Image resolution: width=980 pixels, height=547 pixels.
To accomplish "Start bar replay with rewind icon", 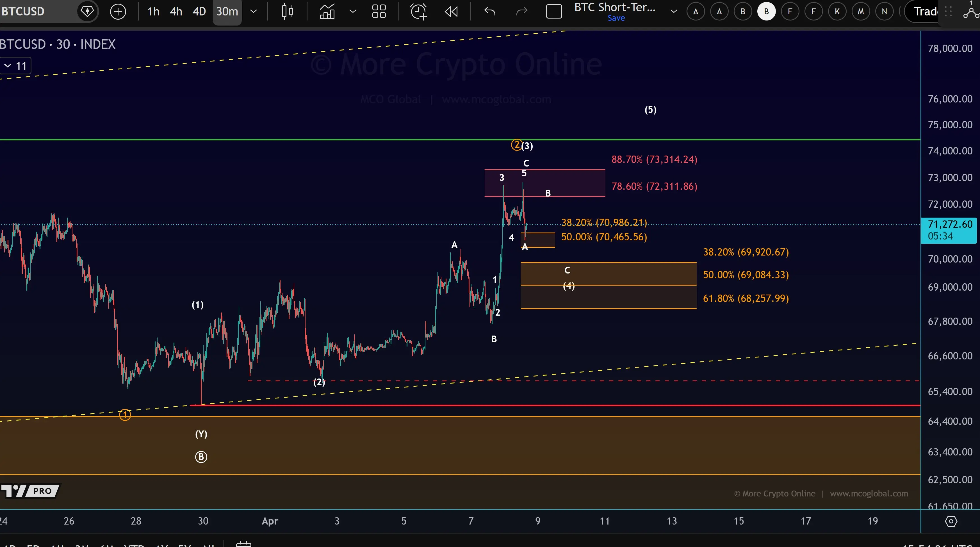I will 451,12.
